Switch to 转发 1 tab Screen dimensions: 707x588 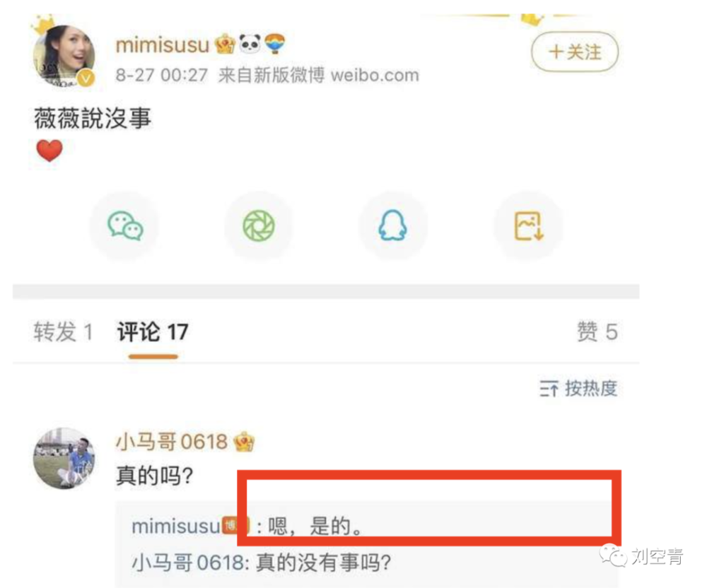63,332
